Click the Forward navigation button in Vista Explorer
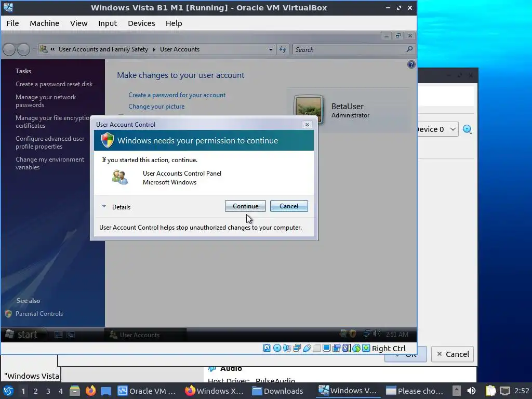This screenshot has width=532, height=399. pos(23,49)
